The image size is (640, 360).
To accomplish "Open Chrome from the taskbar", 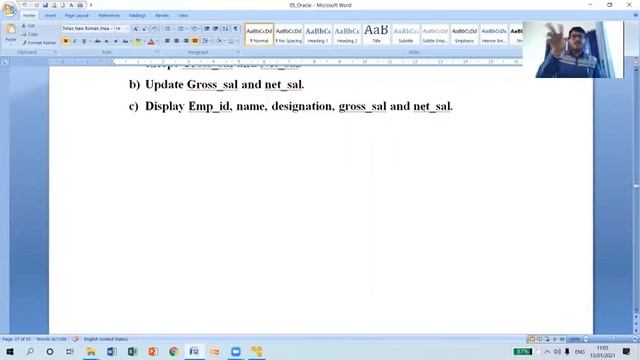I will coord(173,351).
